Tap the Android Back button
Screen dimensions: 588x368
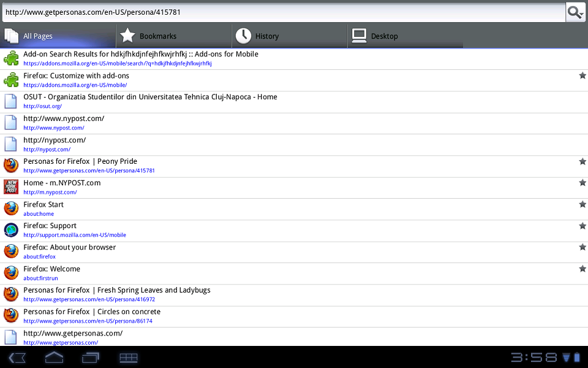point(17,358)
